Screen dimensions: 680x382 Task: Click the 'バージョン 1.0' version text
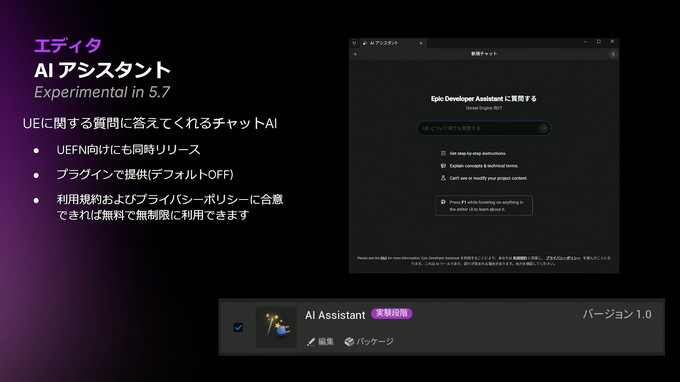pos(617,314)
